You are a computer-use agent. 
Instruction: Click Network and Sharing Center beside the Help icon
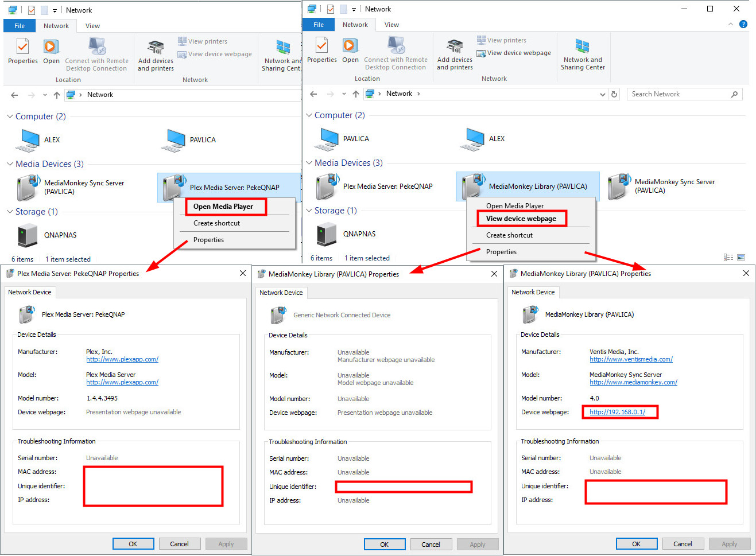pos(583,54)
